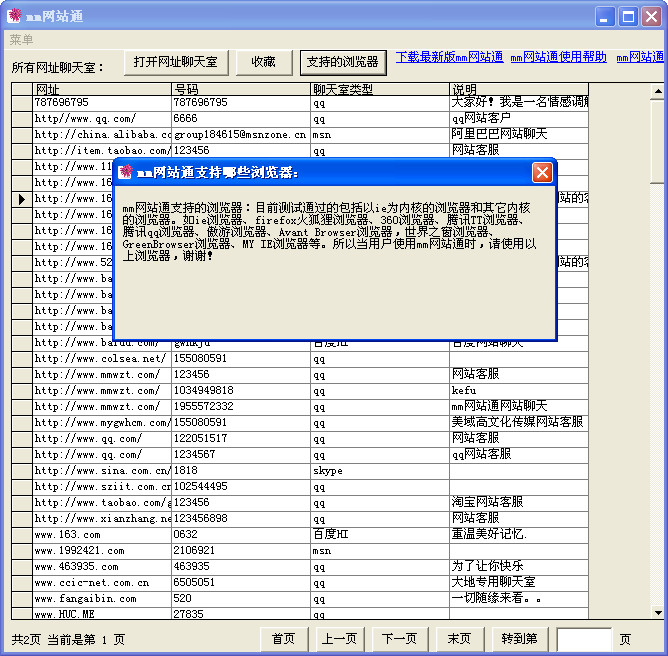Select the www.HUC.ME URL cell
Screen dimensions: 668x656
point(102,614)
